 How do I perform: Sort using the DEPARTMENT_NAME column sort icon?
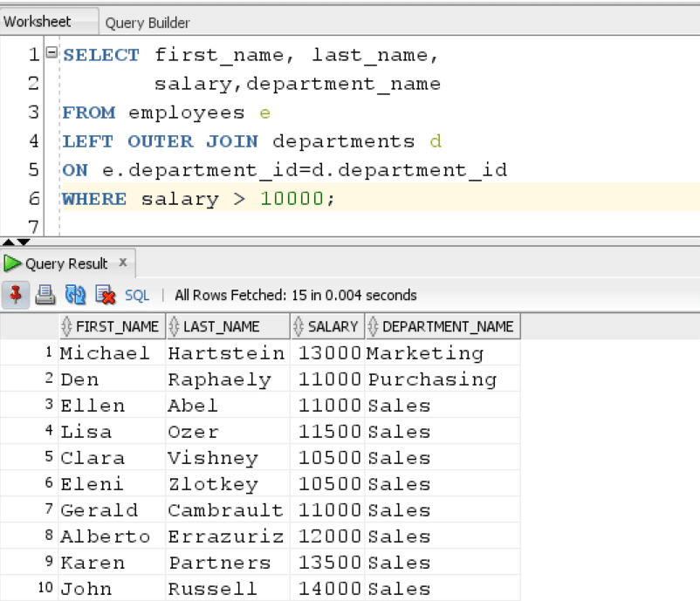pyautogui.click(x=371, y=325)
